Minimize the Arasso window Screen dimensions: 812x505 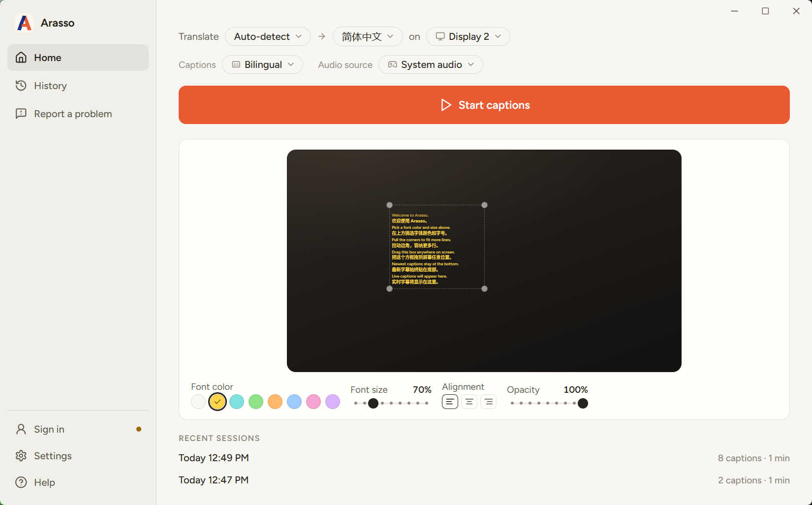735,11
